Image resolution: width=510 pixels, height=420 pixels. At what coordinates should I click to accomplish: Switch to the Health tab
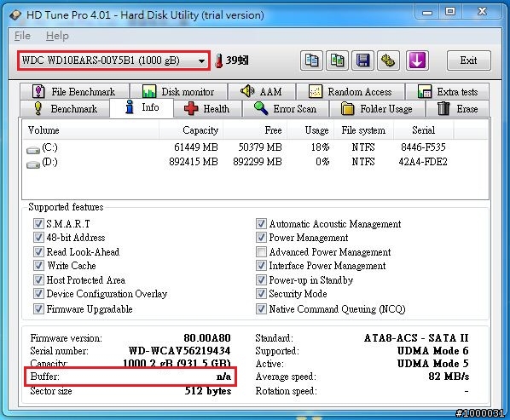pyautogui.click(x=207, y=108)
